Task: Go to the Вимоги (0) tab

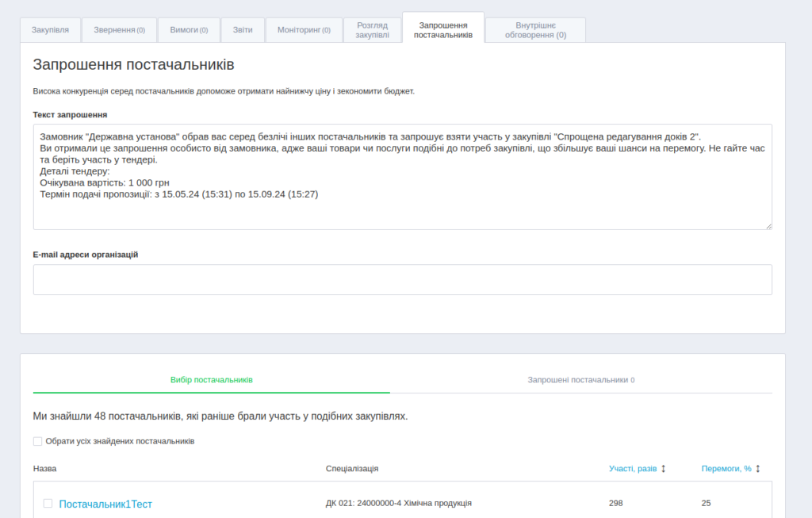Action: [189, 30]
